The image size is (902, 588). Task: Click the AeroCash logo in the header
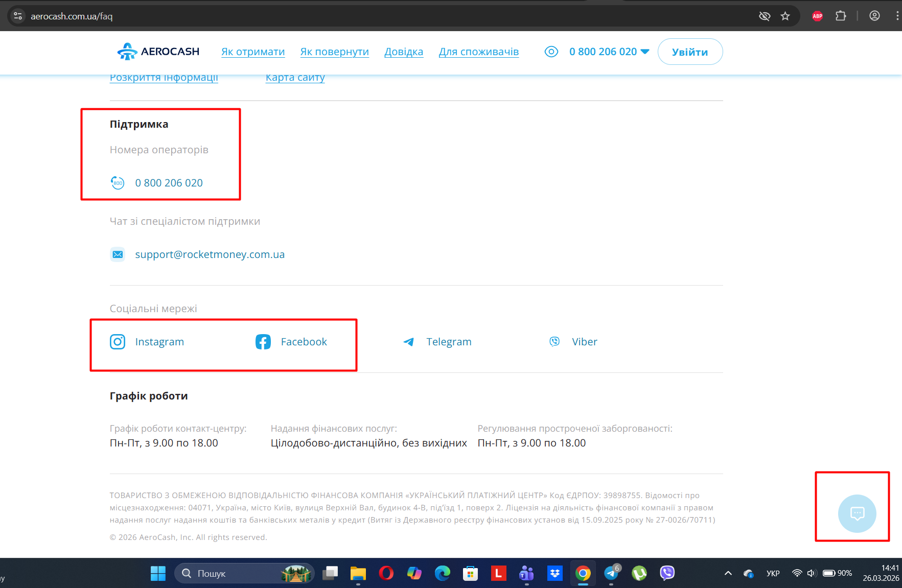(158, 52)
